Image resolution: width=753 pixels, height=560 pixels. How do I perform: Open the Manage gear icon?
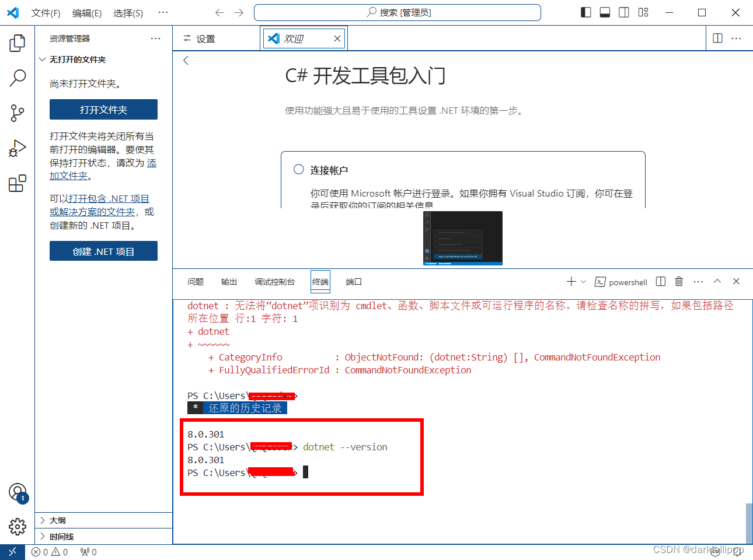tap(17, 527)
